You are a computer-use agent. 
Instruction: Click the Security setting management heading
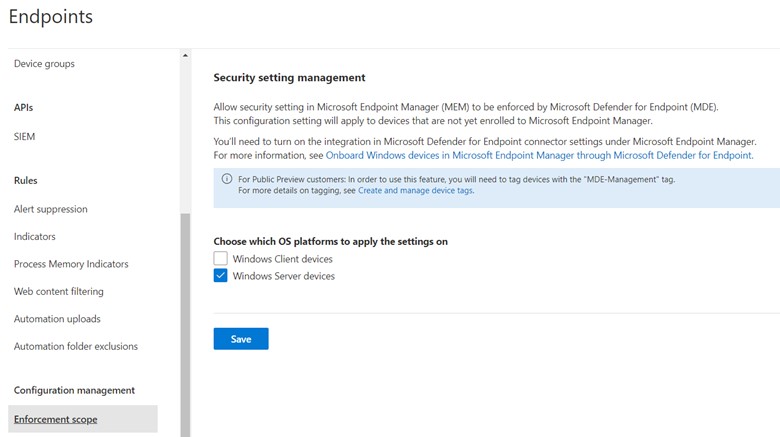coord(290,78)
